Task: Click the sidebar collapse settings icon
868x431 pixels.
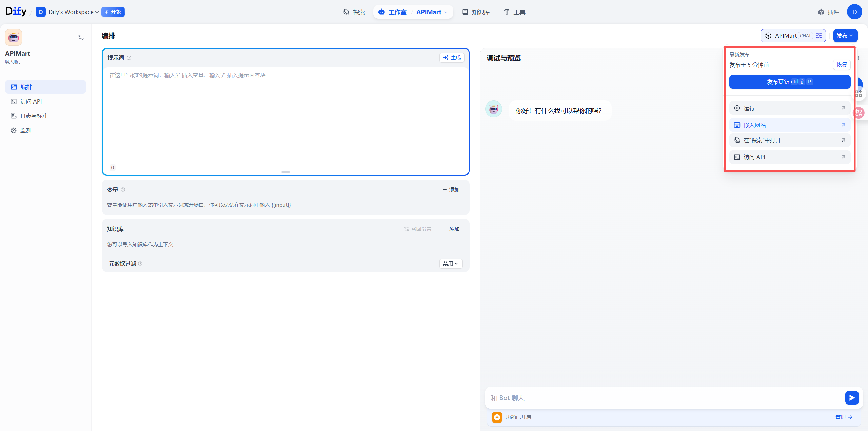Action: click(81, 37)
